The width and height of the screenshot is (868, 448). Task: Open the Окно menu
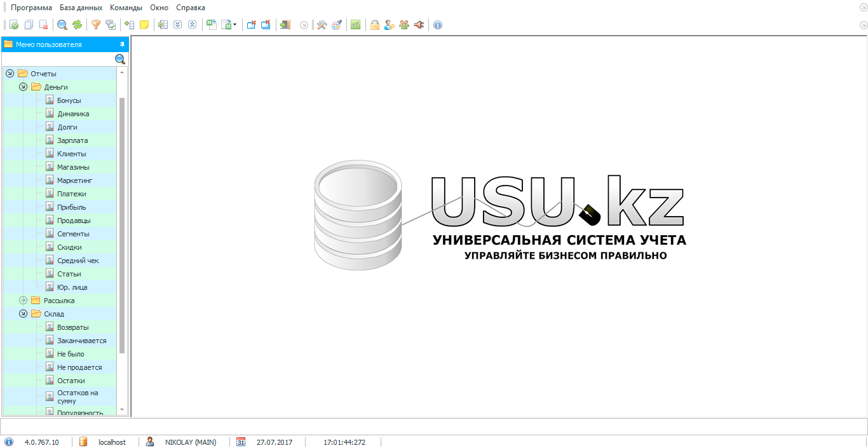(159, 8)
